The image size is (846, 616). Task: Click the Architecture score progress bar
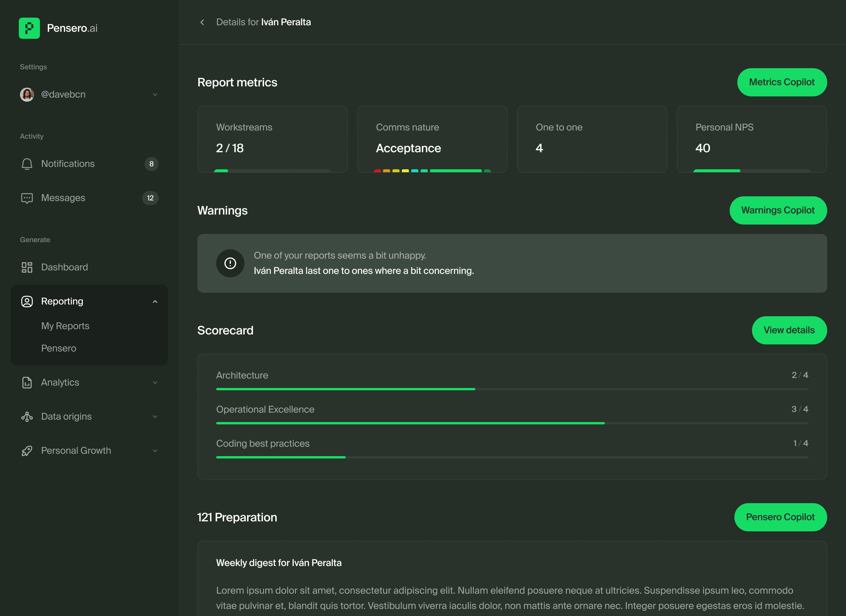(512, 389)
